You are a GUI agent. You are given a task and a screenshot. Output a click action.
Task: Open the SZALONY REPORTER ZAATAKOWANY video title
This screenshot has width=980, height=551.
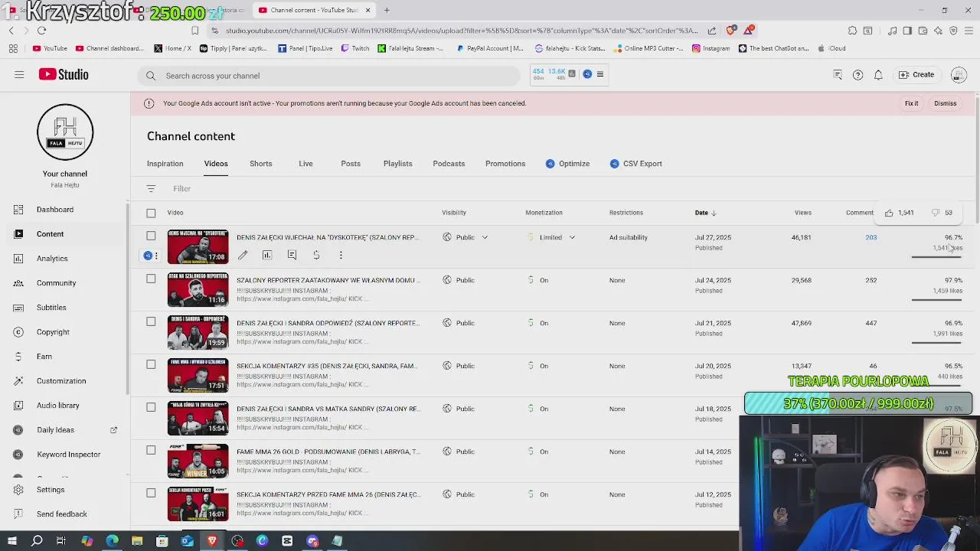tap(328, 280)
